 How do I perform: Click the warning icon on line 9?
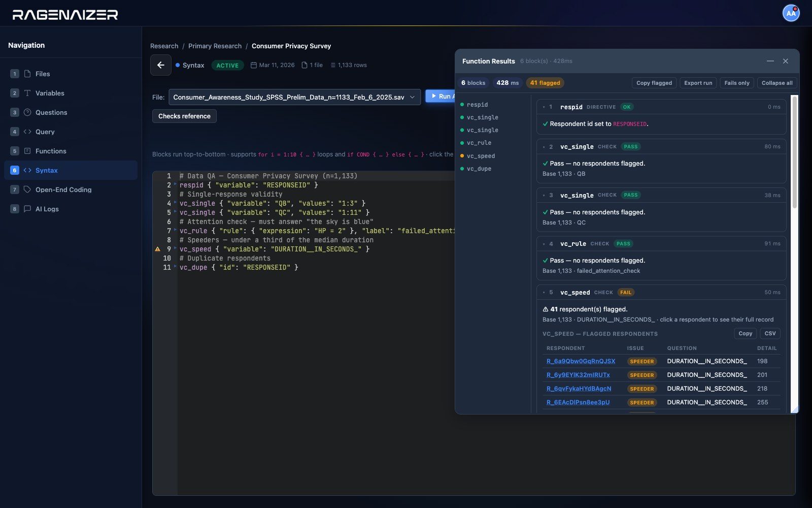coord(157,249)
